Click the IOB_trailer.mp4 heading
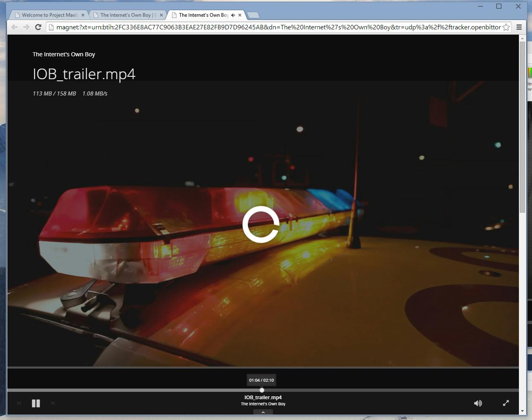The width and height of the screenshot is (532, 420). point(84,74)
